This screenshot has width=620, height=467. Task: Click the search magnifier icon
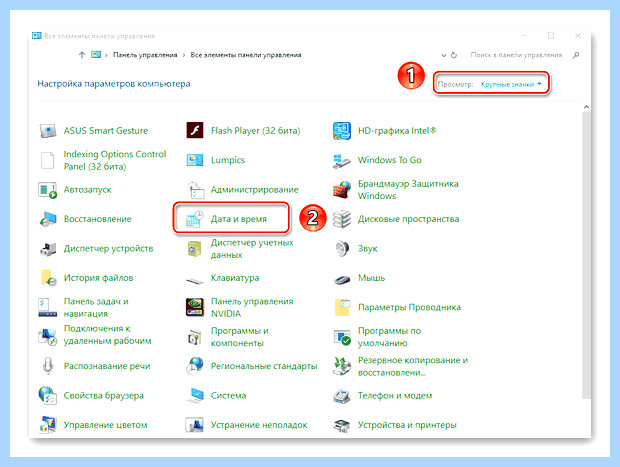click(576, 55)
